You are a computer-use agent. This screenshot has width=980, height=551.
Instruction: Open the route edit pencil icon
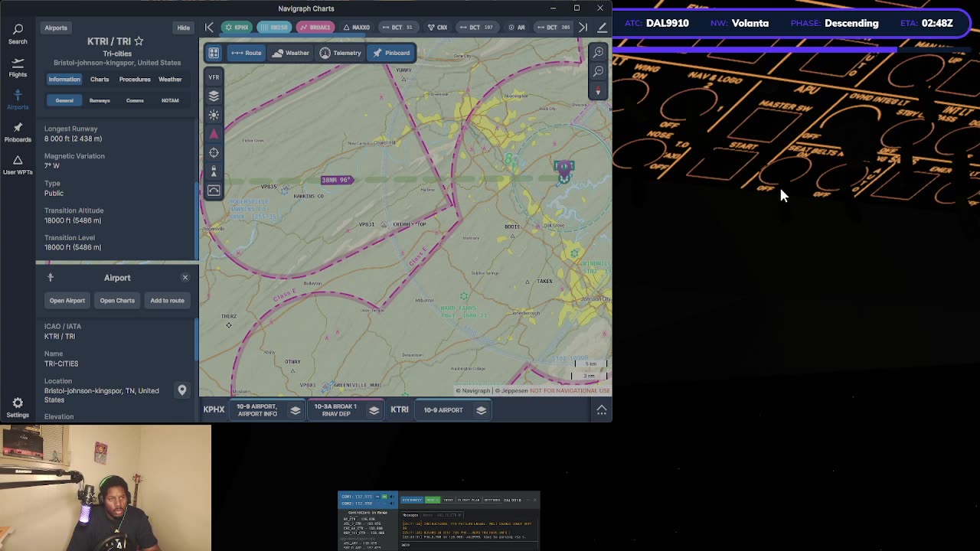pyautogui.click(x=602, y=28)
